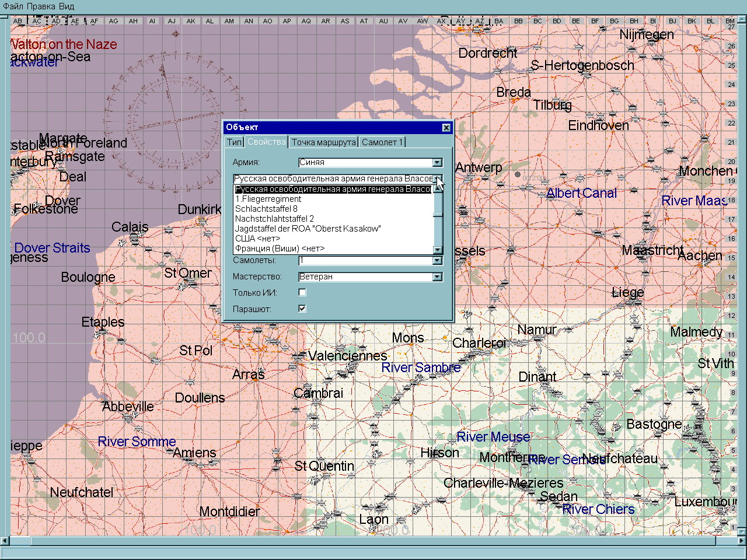The height and width of the screenshot is (560, 747).
Task: Click the center of the compass rose
Action: [x=174, y=123]
